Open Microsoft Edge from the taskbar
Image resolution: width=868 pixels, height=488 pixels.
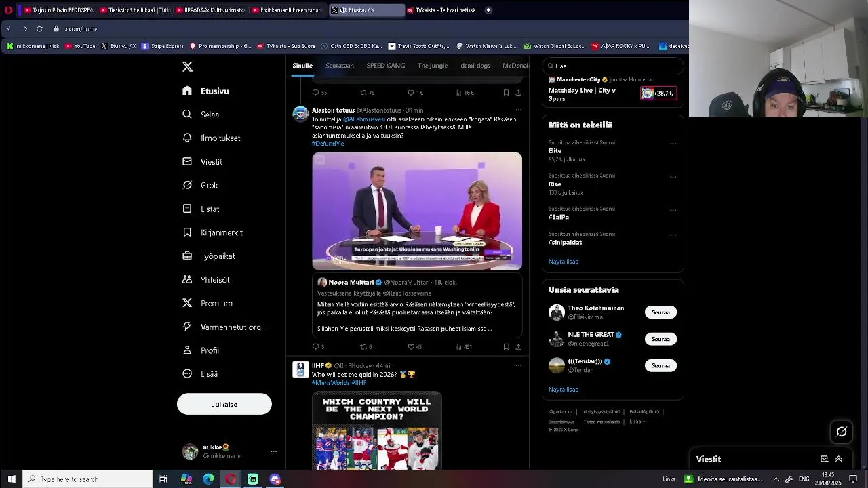tap(208, 479)
